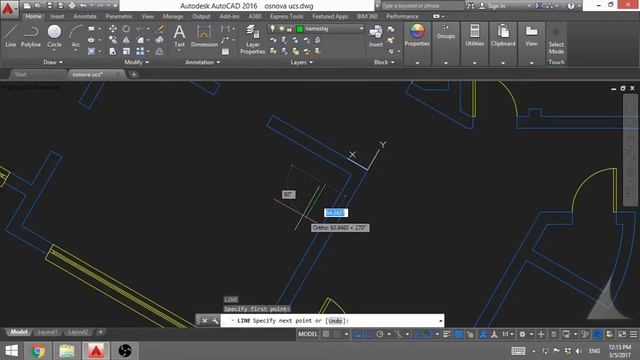
Task: Choose the Rotate tool in Modify panel
Action: pos(127,29)
